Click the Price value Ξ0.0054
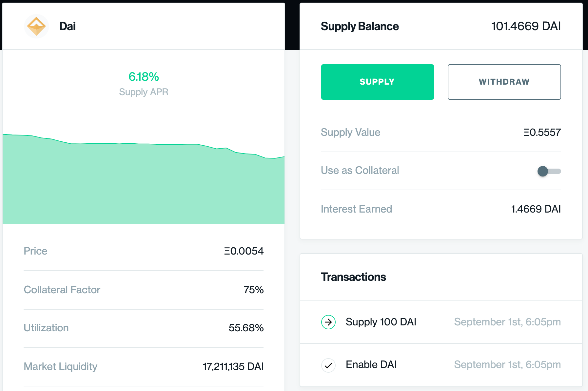This screenshot has height=391, width=588. click(244, 251)
